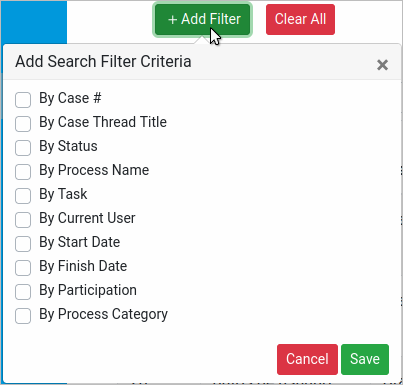Select the By Participation checkbox

pos(23,292)
